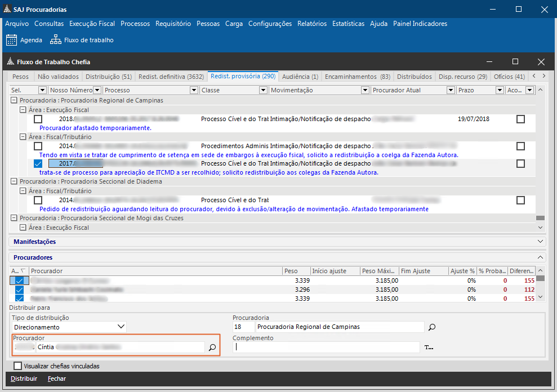Open Classe column filter dropdown
557x392 pixels.
coord(263,90)
